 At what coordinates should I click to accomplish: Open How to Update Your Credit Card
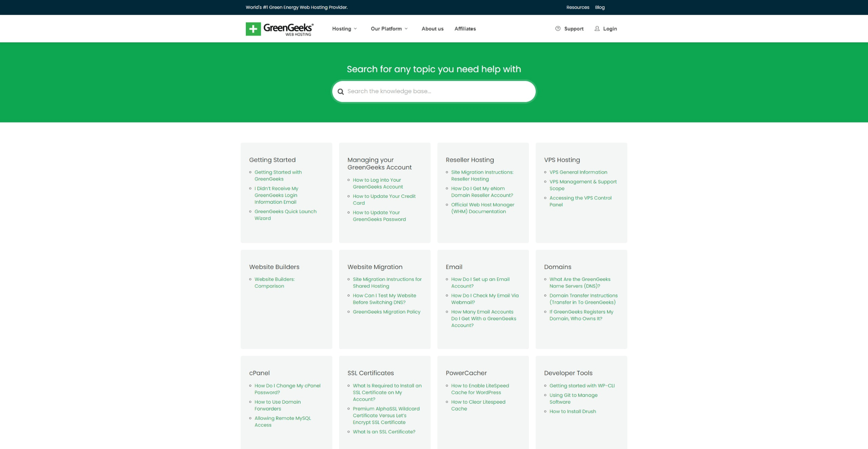click(384, 200)
